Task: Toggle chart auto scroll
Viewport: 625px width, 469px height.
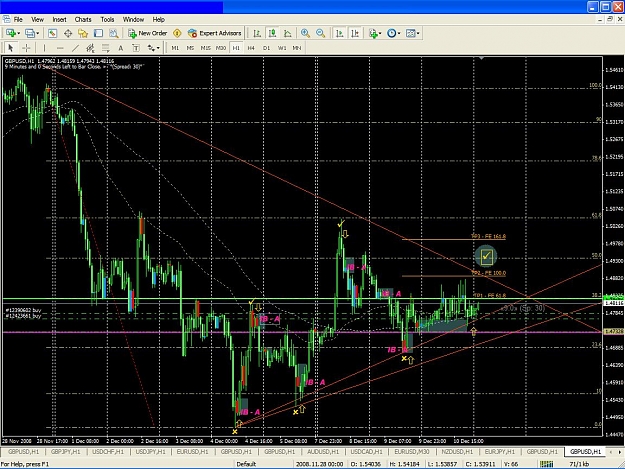Action: click(x=340, y=33)
